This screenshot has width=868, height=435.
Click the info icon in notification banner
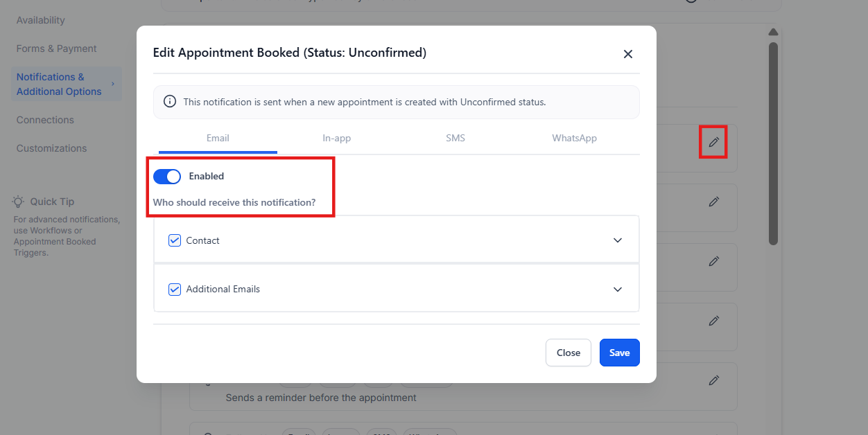pos(170,102)
